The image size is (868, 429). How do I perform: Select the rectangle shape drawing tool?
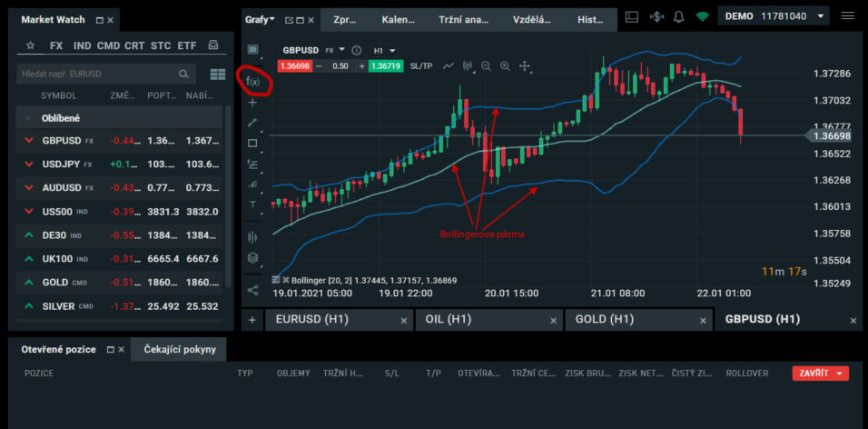pyautogui.click(x=252, y=144)
